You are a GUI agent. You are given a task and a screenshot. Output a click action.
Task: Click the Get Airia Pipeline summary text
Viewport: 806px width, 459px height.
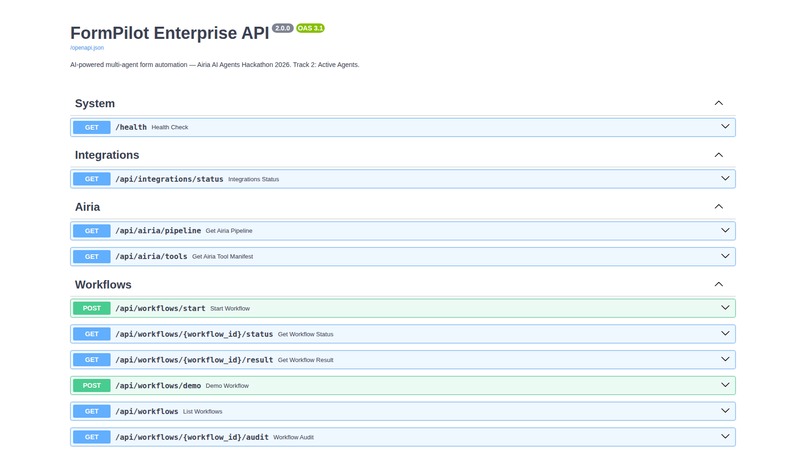(229, 231)
